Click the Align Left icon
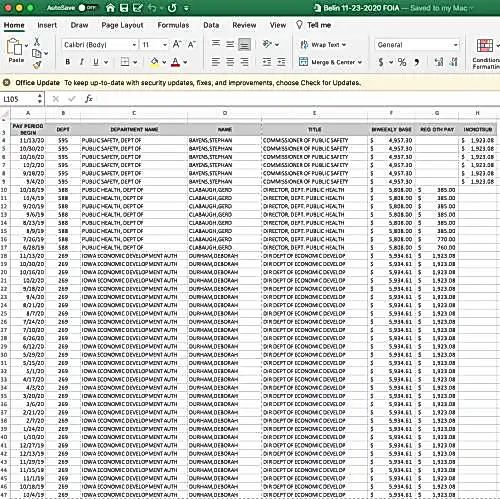The image size is (500, 499). 216,62
